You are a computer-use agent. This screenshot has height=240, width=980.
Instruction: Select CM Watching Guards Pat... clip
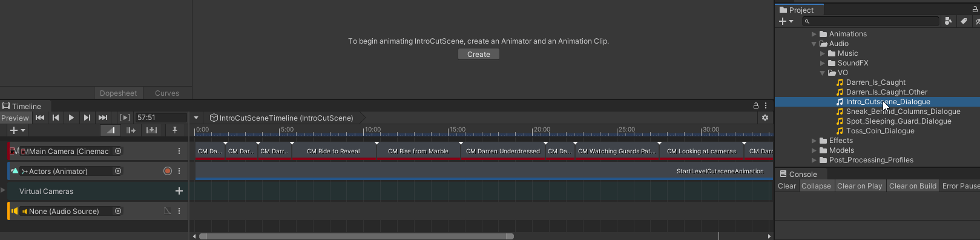617,151
